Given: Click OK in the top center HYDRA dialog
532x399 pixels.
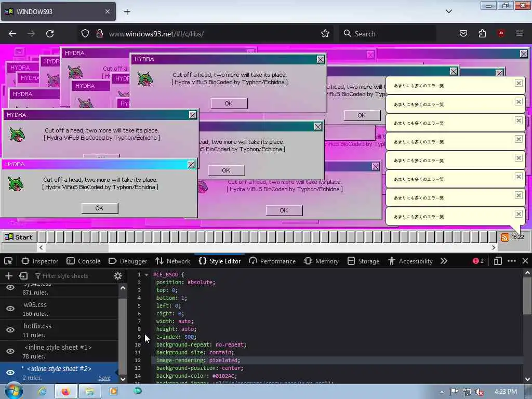Looking at the screenshot, I should [229, 103].
